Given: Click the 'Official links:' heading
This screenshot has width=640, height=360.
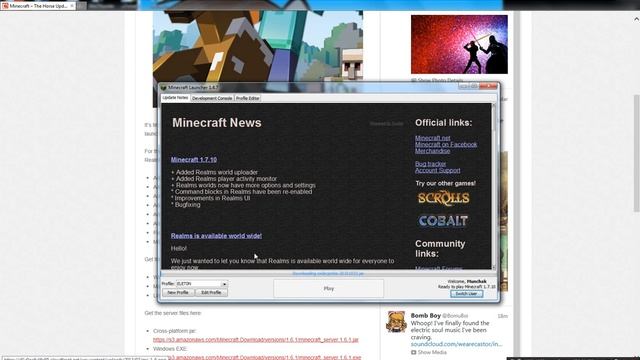Looking at the screenshot, I should [x=443, y=123].
